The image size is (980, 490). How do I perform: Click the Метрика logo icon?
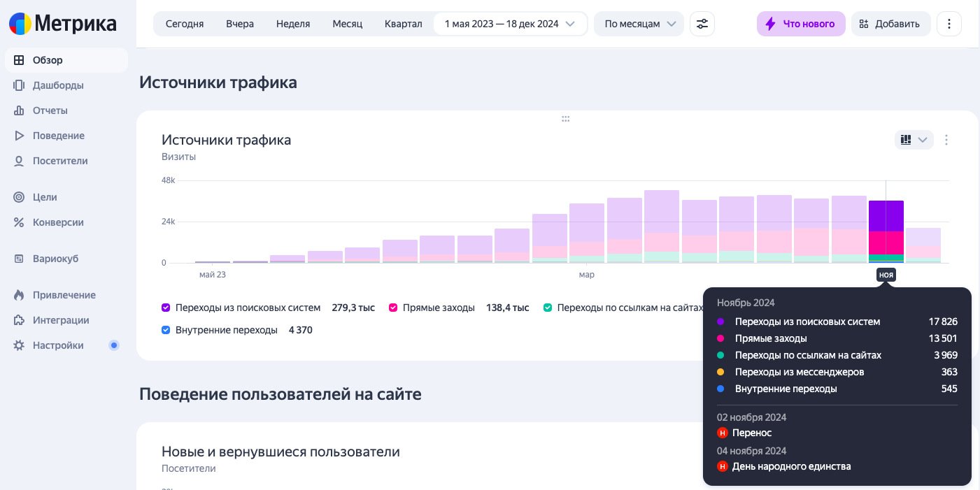(x=20, y=24)
